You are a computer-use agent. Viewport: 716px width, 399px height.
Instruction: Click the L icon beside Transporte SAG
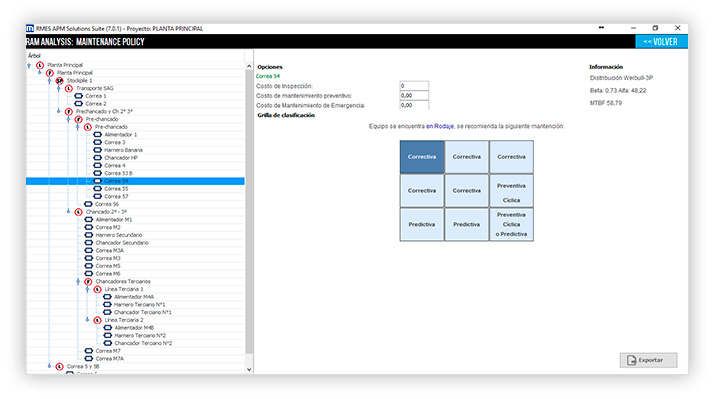[68, 89]
